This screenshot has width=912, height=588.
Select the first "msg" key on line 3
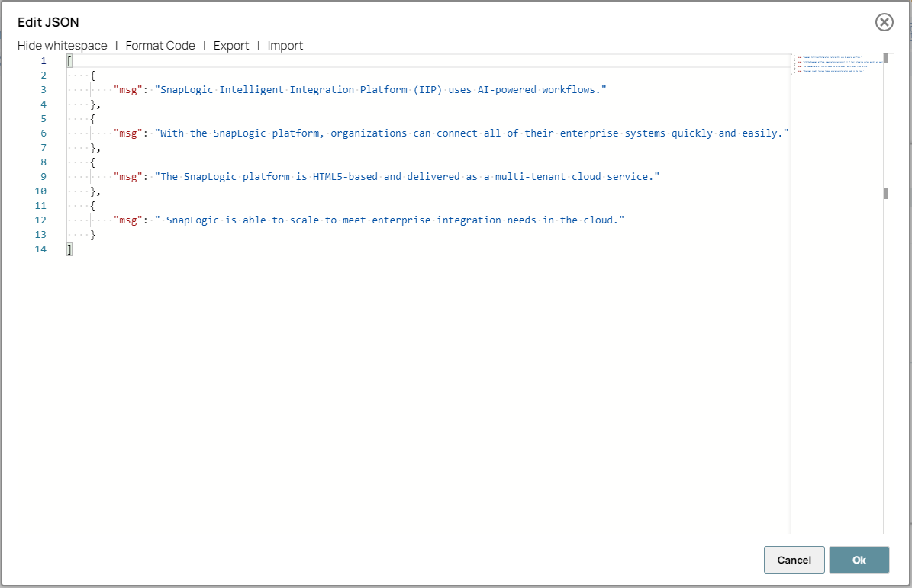click(127, 89)
